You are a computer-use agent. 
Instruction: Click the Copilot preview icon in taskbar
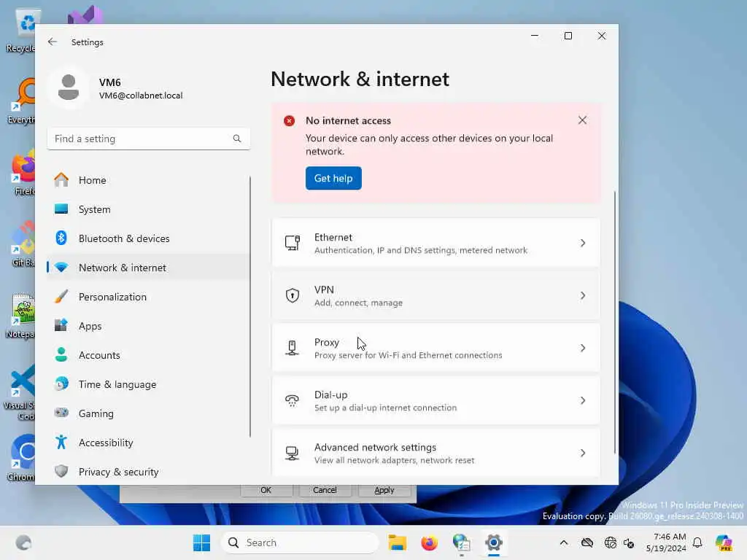click(x=724, y=542)
